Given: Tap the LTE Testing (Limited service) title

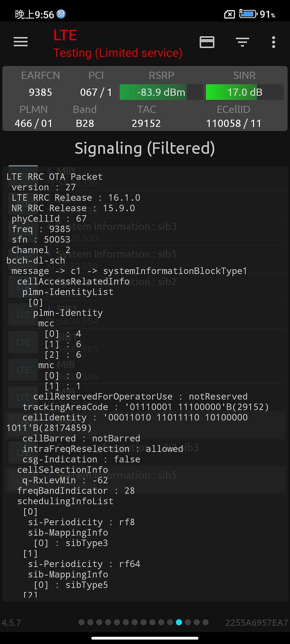Looking at the screenshot, I should pyautogui.click(x=118, y=44).
